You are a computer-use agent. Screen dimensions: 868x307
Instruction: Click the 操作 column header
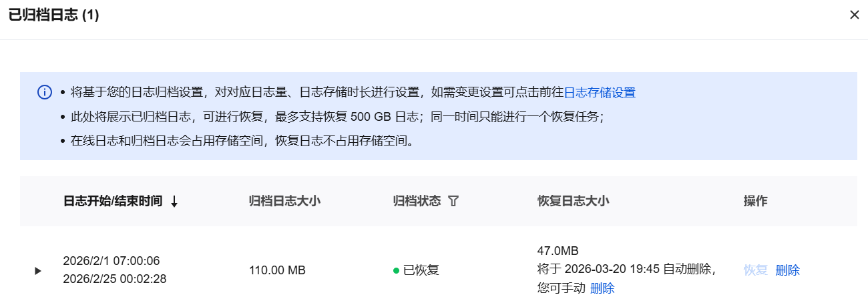[755, 201]
